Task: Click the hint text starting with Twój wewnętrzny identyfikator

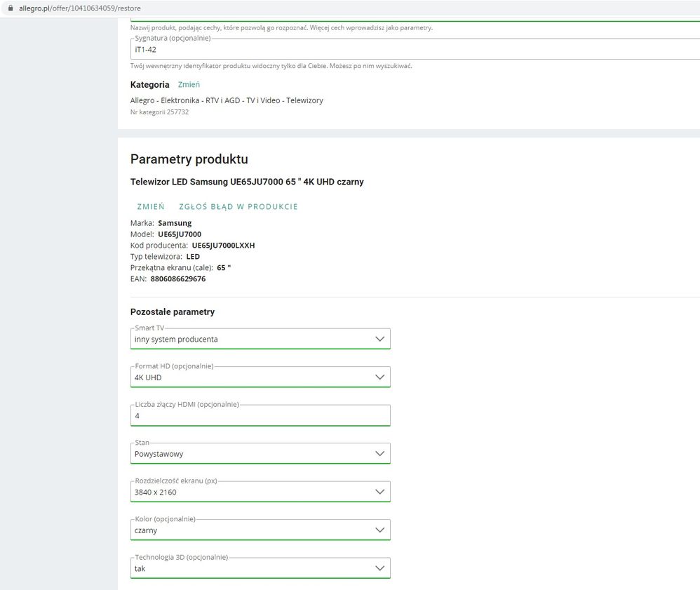Action: point(271,66)
